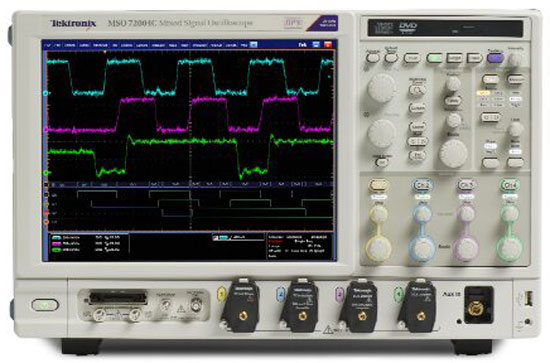Click the Intensity knob
Screen dimensions: 550x363
(515, 60)
